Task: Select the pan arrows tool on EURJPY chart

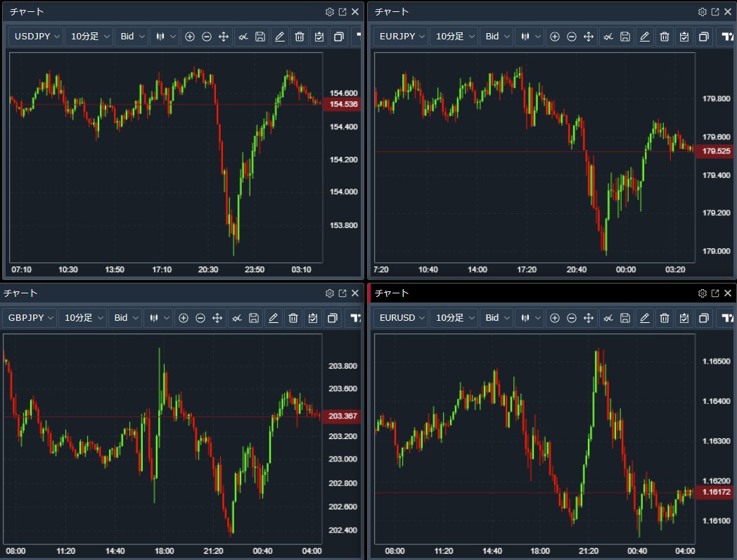Action: [x=589, y=36]
